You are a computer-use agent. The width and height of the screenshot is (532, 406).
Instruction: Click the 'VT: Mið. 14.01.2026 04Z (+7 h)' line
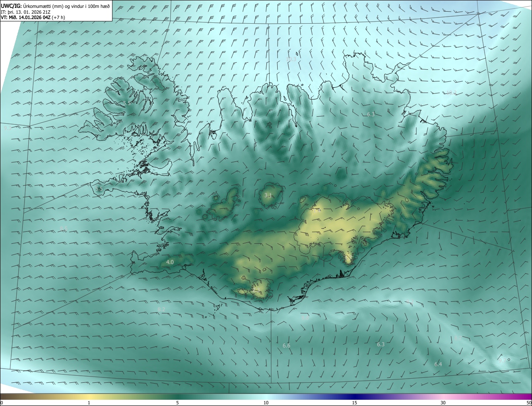(x=33, y=17)
